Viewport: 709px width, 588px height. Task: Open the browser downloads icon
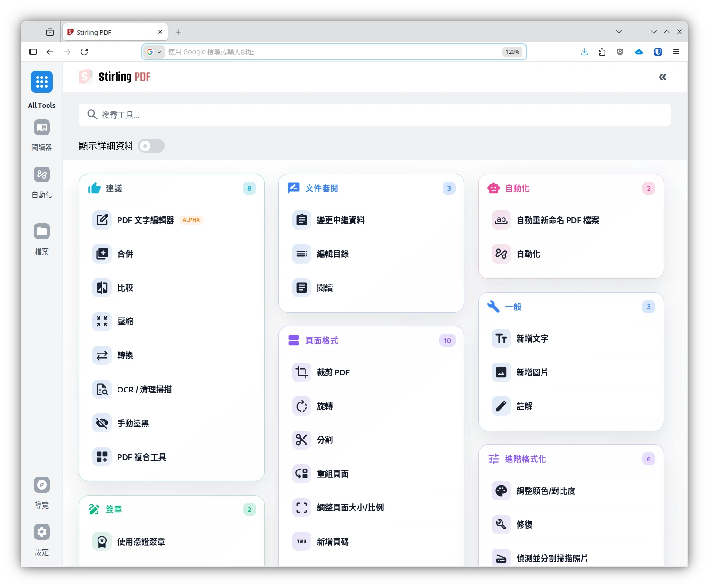pos(584,52)
